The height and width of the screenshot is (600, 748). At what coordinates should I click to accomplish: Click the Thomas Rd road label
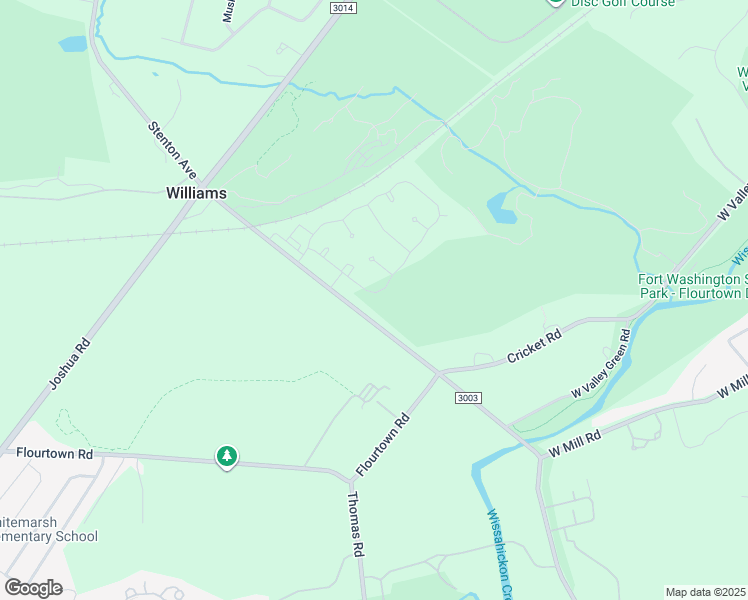(355, 524)
